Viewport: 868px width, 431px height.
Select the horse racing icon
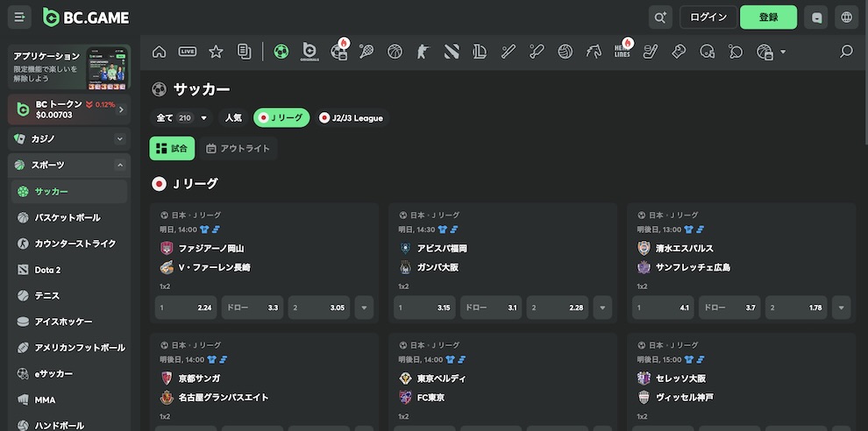tap(594, 52)
